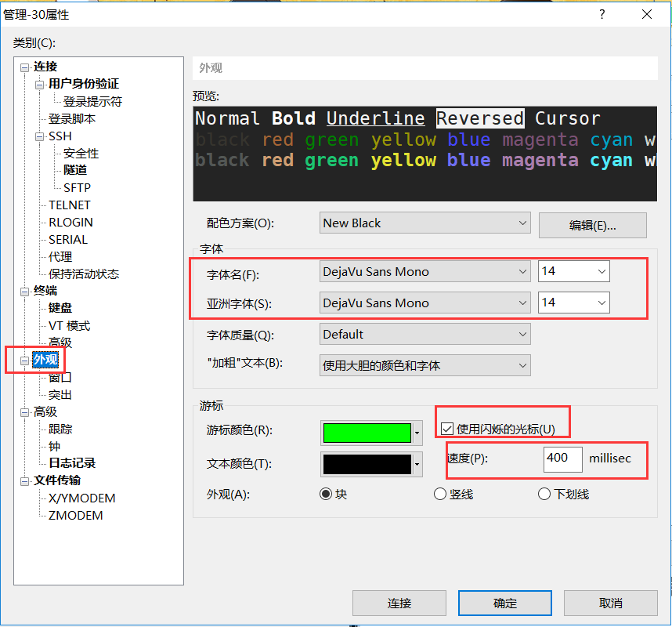Click the 确定 button
Screen dimensions: 672x627
coord(505,603)
